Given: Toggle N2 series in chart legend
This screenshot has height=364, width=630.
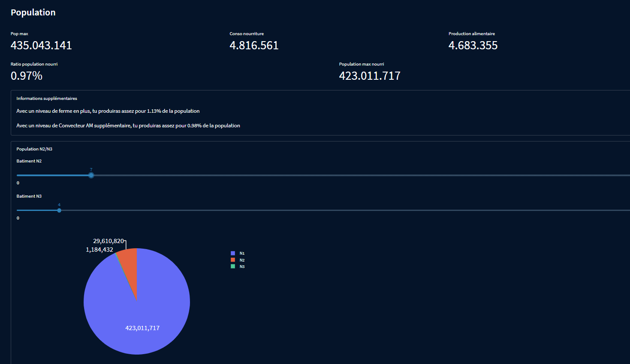Looking at the screenshot, I should 238,260.
